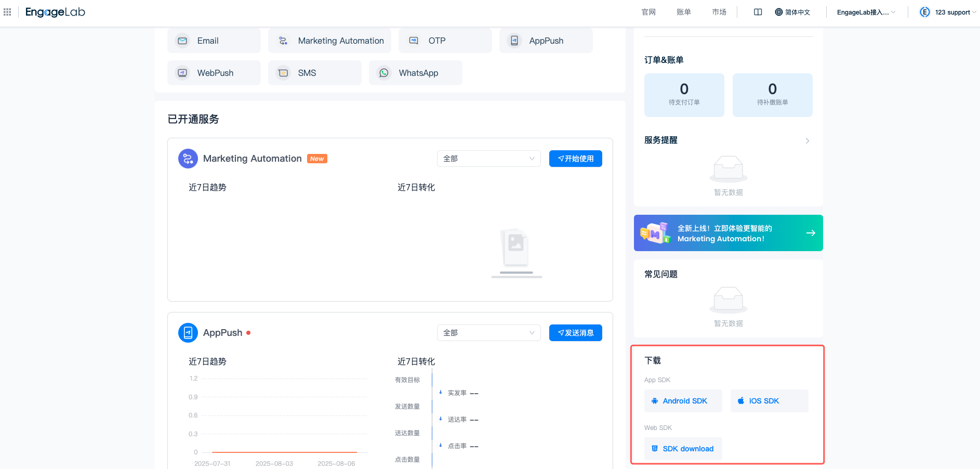Click the blue E user avatar

(x=925, y=12)
